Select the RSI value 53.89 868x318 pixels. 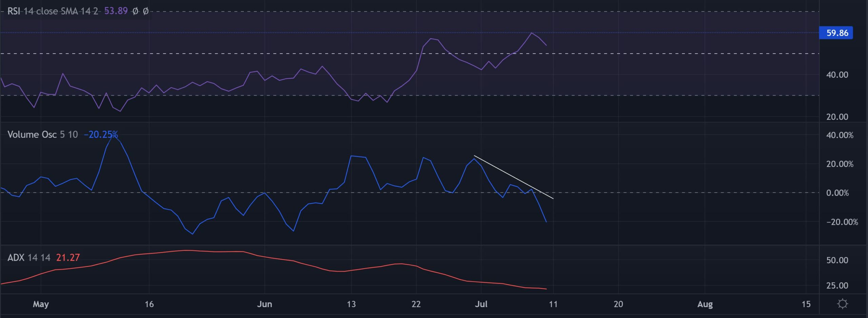pyautogui.click(x=116, y=11)
